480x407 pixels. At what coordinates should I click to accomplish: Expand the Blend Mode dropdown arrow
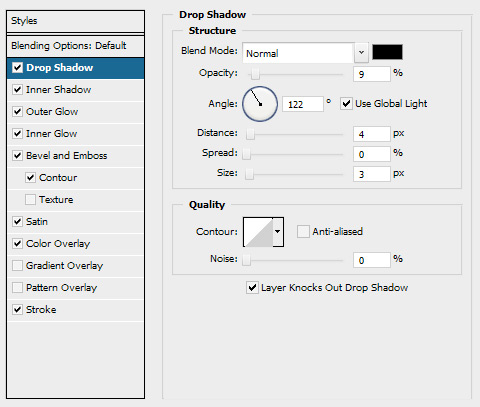(361, 52)
